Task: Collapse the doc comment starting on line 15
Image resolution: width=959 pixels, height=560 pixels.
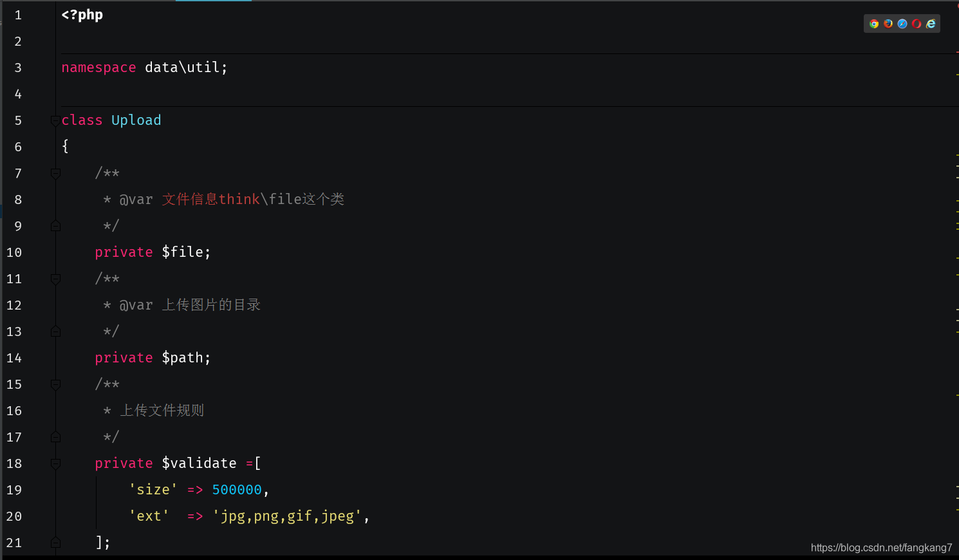Action: 55,385
